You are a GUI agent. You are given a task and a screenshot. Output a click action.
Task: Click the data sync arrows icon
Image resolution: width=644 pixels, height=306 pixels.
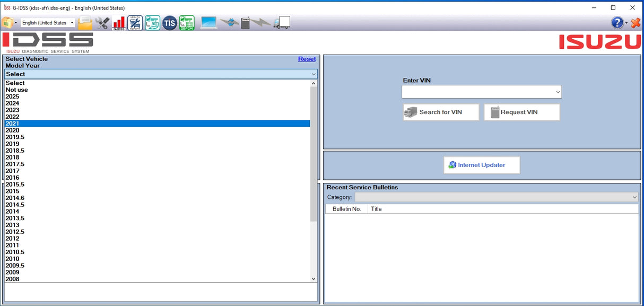229,22
